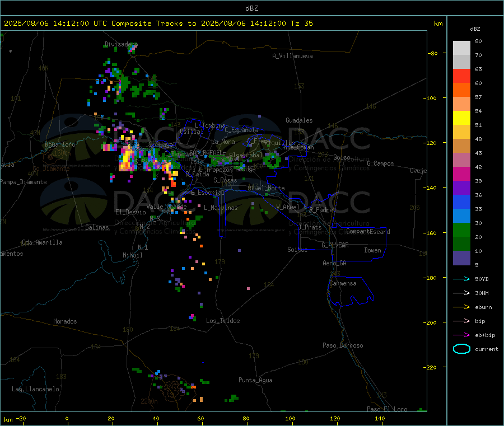Click the 'El_Desvio' map label
The image size is (504, 426).
(130, 212)
